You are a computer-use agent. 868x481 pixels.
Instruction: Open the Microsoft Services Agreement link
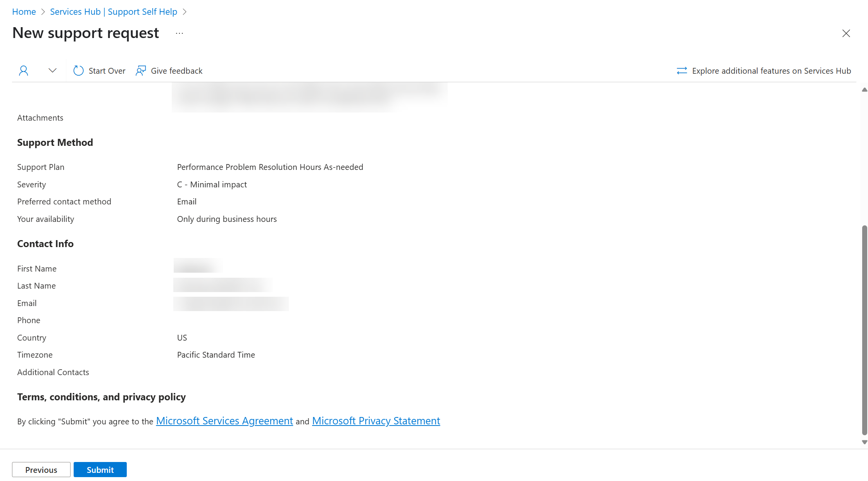click(x=224, y=420)
